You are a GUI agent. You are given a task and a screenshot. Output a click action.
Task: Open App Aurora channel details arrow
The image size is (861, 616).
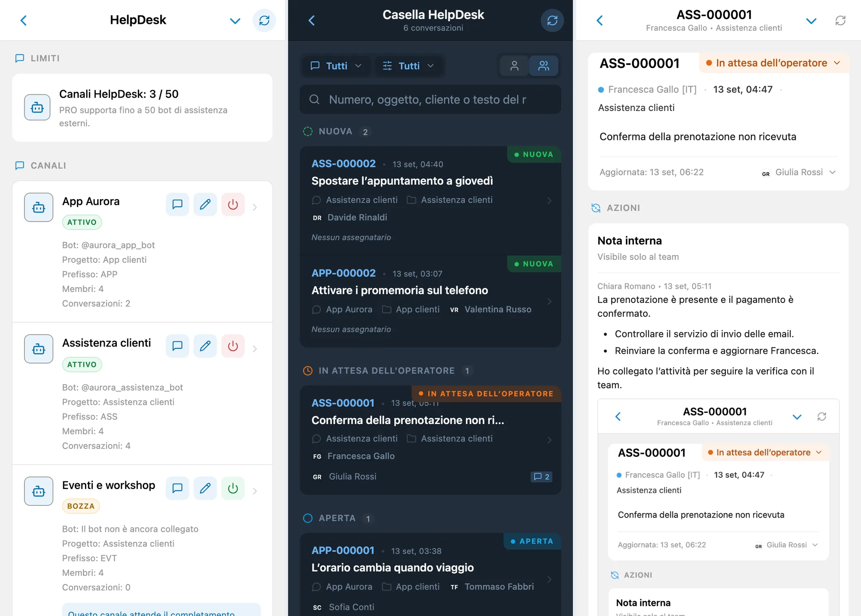point(255,207)
